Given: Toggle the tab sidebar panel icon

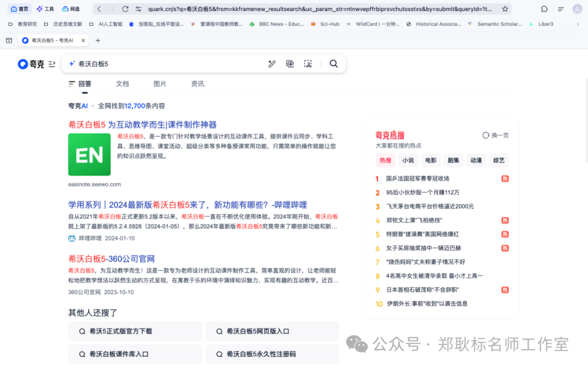Looking at the screenshot, I should 9,40.
